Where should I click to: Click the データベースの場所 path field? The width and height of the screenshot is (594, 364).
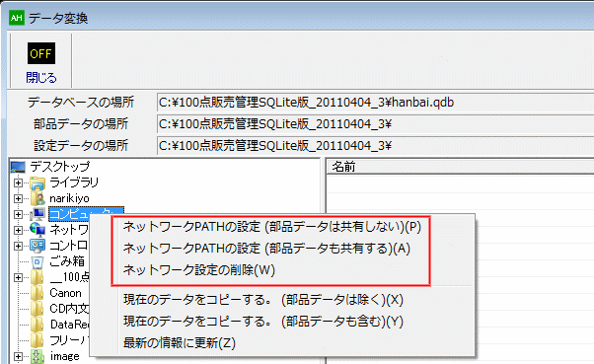click(375, 103)
